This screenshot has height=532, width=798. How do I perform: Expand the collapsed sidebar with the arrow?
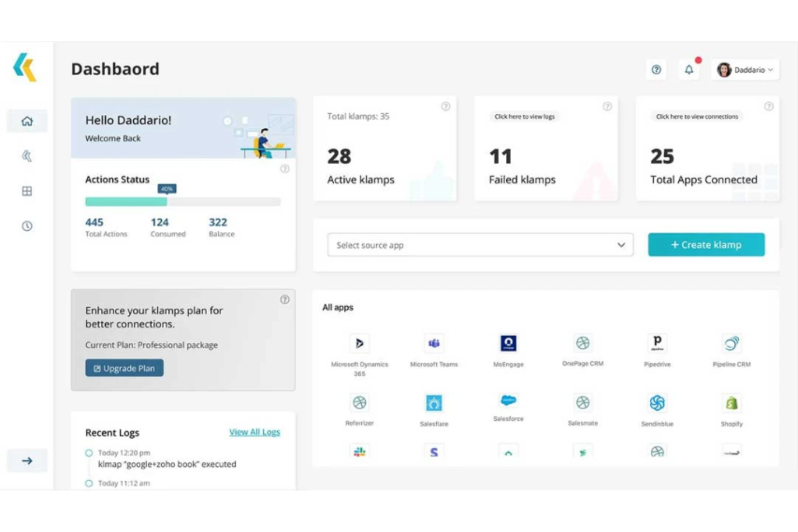26,460
